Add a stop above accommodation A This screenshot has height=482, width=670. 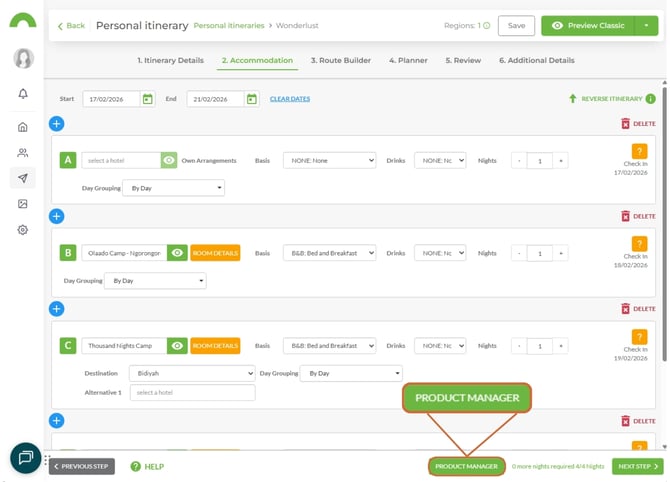[x=57, y=124]
